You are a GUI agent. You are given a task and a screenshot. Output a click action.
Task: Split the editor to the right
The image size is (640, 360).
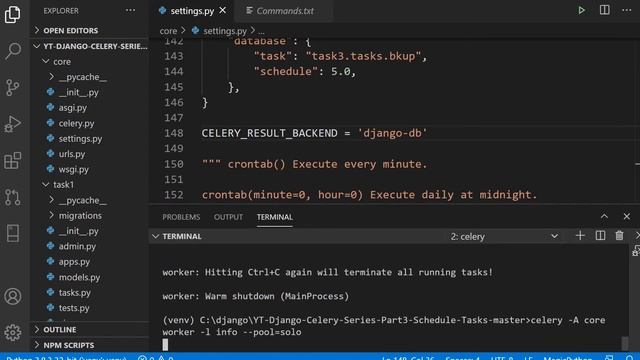[604, 10]
